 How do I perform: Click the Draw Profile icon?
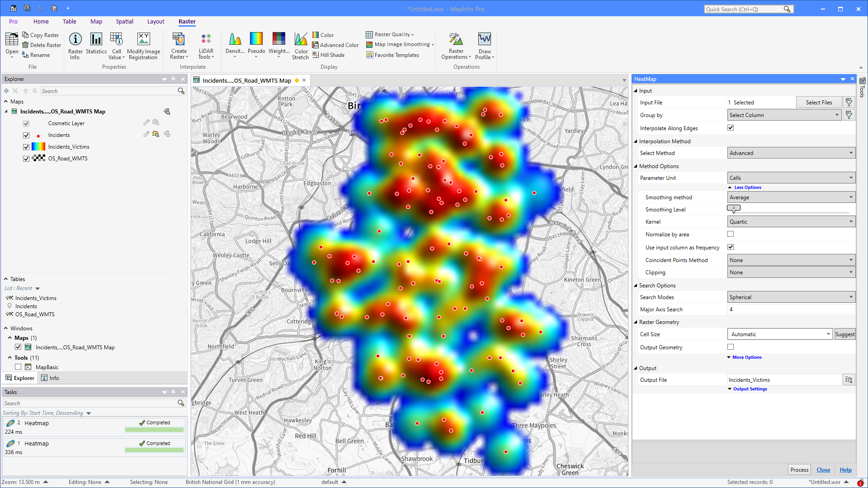(484, 45)
